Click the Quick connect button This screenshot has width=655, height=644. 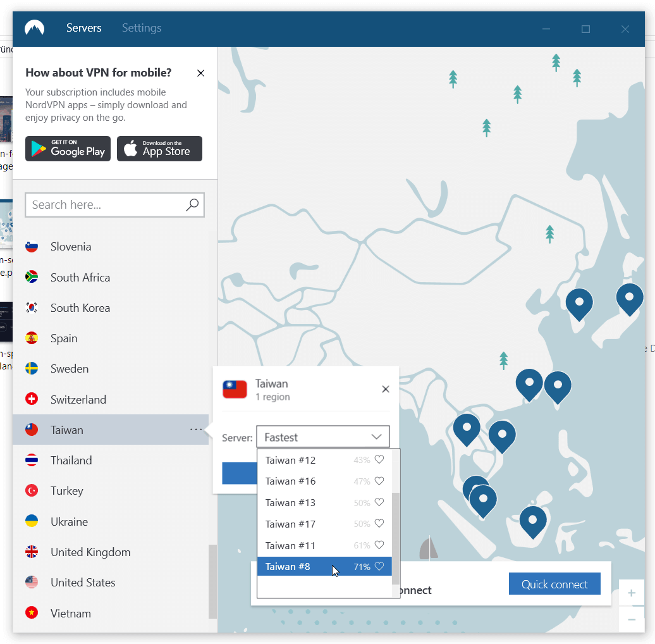(x=554, y=584)
